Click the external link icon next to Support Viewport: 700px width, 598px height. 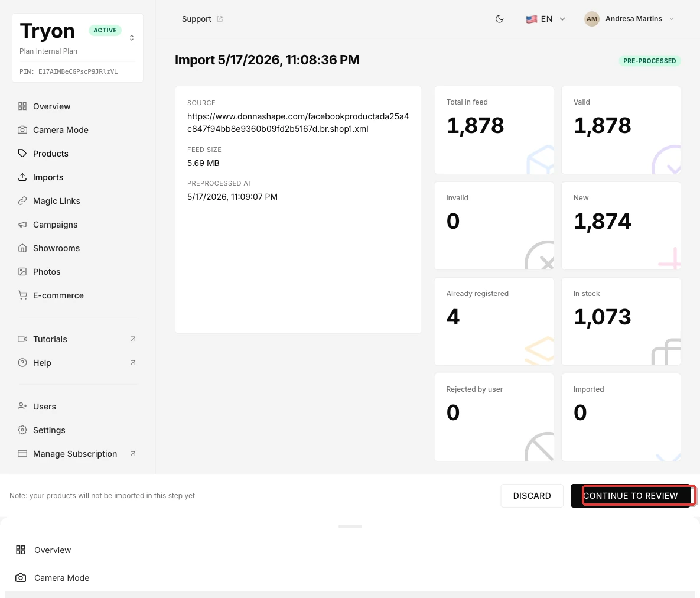[220, 19]
